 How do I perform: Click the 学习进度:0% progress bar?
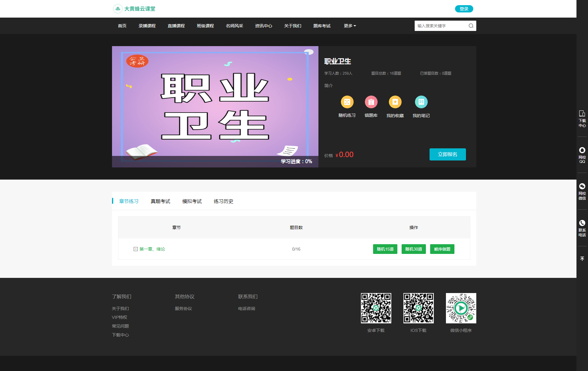215,161
